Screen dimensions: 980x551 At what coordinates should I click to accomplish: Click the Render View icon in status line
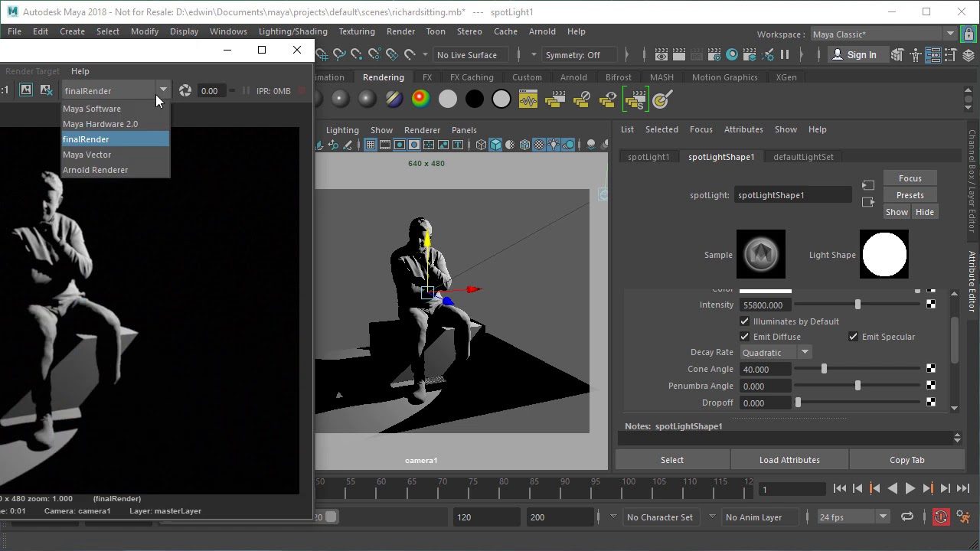[661, 54]
